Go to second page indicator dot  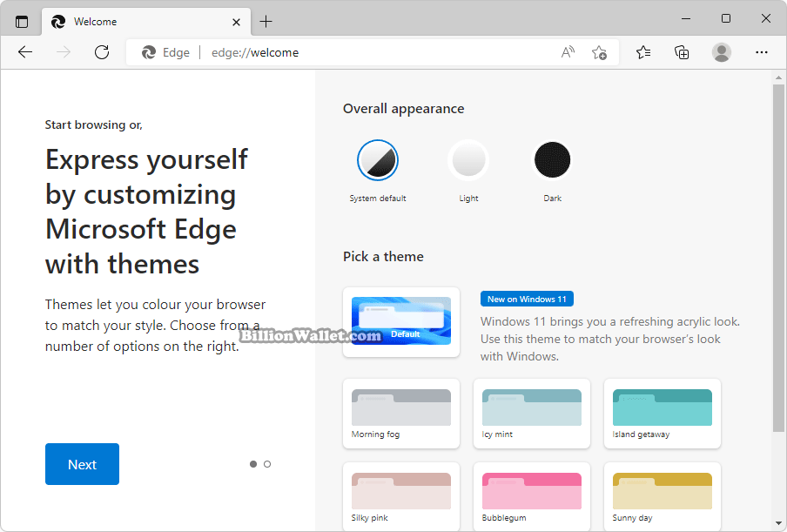point(267,464)
